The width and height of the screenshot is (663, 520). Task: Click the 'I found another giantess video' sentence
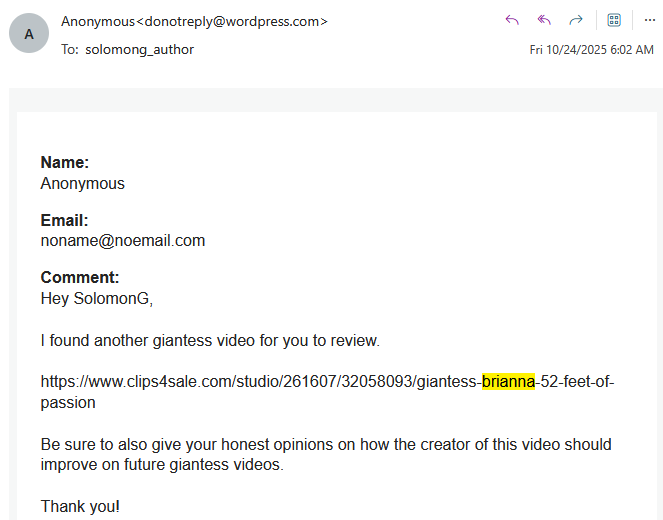point(210,340)
